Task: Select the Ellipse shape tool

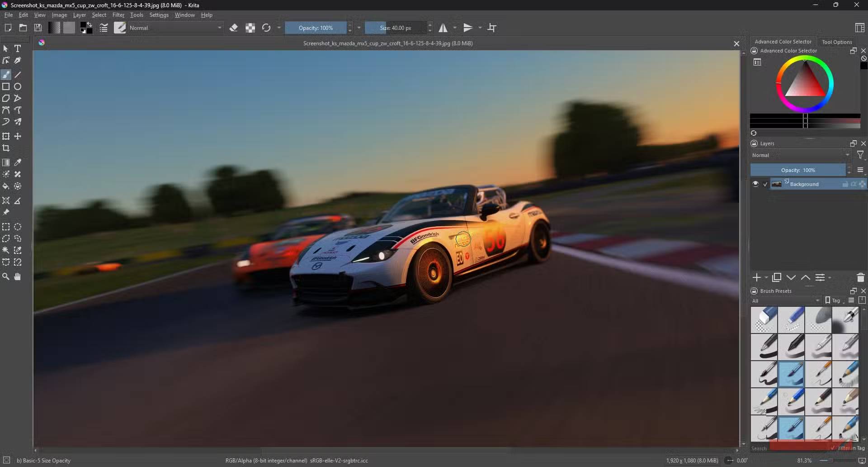Action: [18, 86]
